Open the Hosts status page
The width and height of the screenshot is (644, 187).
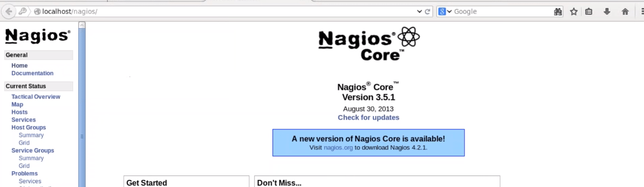click(20, 112)
